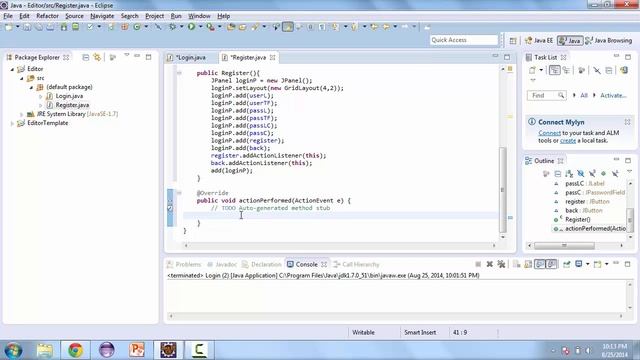Open PowerPoint from the taskbar
The width and height of the screenshot is (640, 360).
coord(137,350)
